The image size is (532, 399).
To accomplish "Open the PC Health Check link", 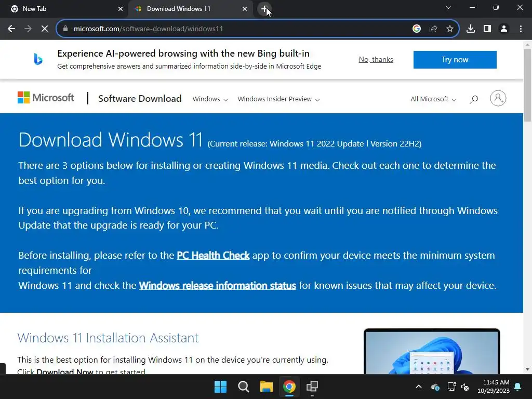I will (x=213, y=256).
